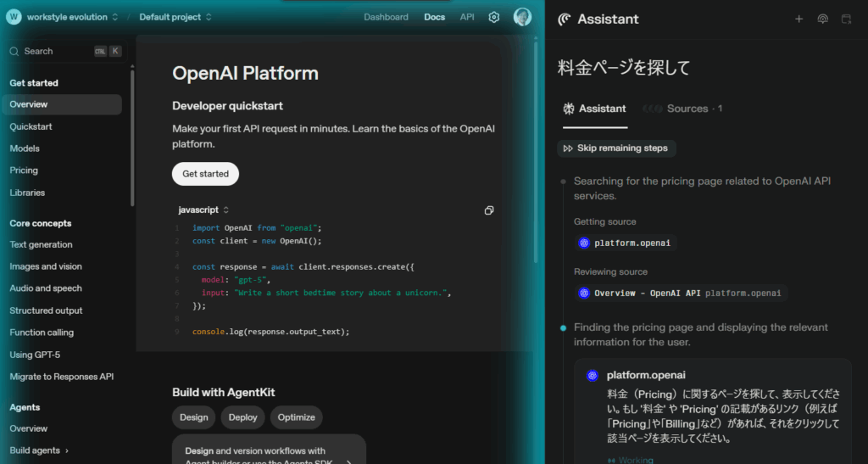868x464 pixels.
Task: Click the broadcast icon in Assistant header
Action: [822, 19]
